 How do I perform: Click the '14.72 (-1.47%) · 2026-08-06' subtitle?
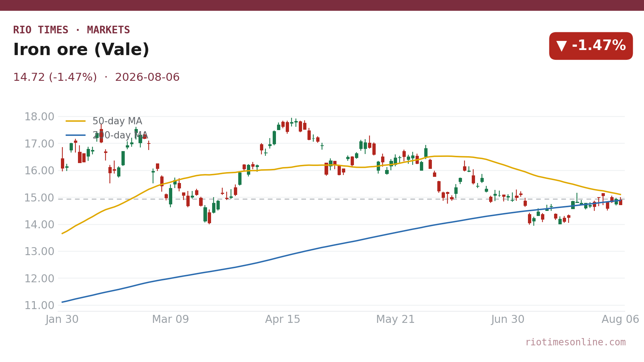[96, 77]
